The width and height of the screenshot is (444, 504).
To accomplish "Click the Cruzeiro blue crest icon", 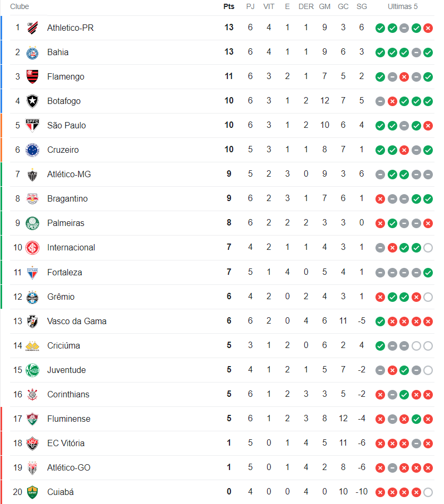I will [33, 150].
